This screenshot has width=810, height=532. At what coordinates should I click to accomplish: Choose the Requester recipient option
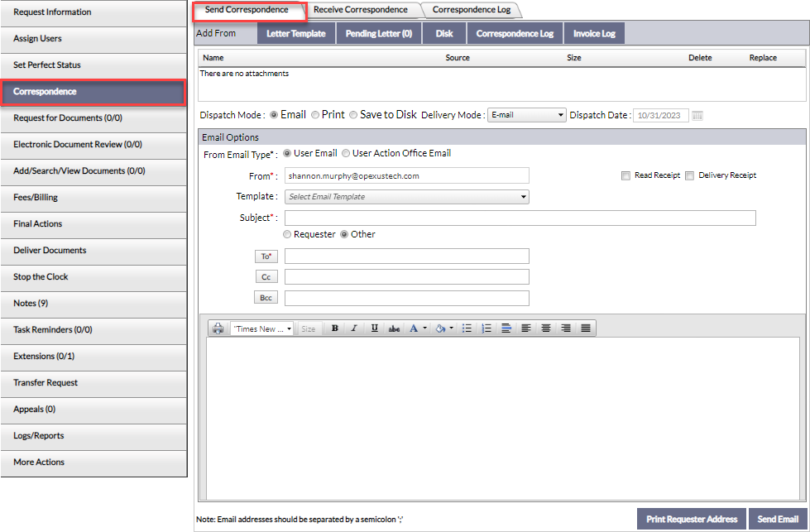pyautogui.click(x=288, y=234)
